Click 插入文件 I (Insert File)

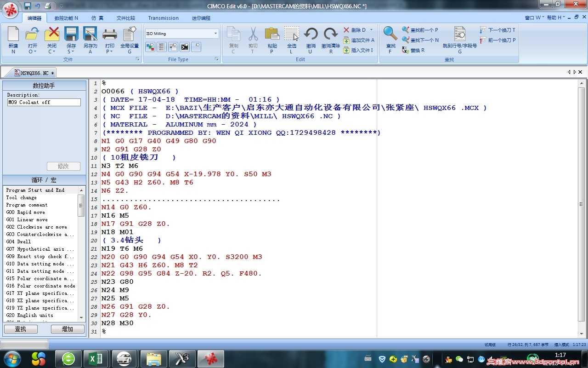tap(358, 50)
